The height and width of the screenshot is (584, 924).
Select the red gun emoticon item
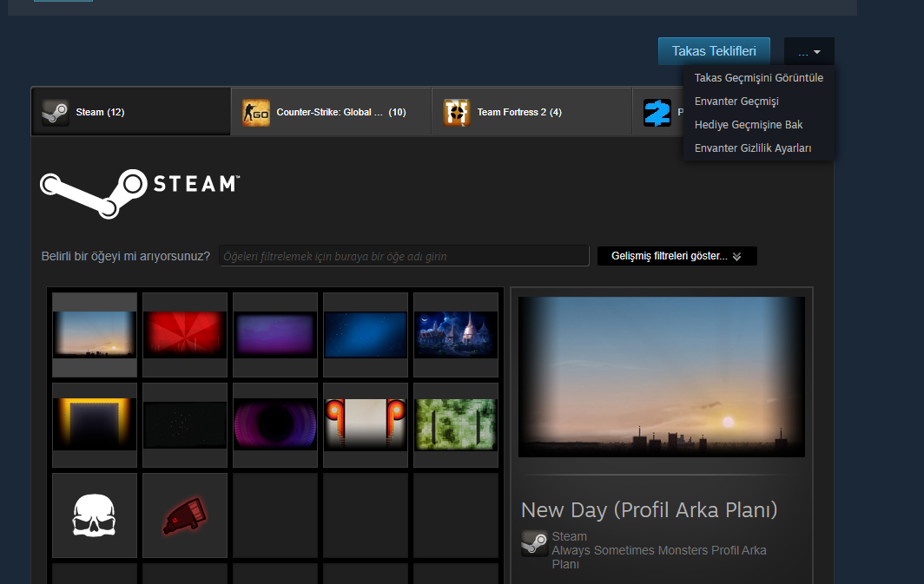point(185,515)
